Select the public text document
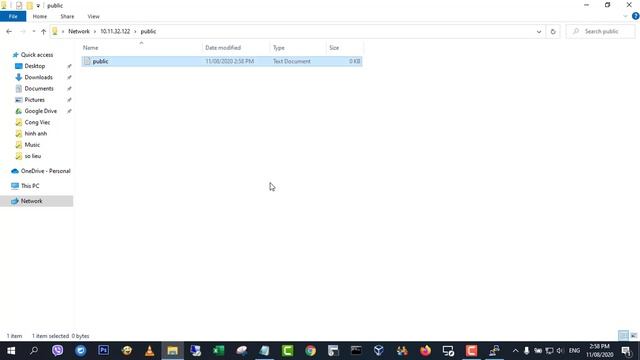 coord(222,61)
